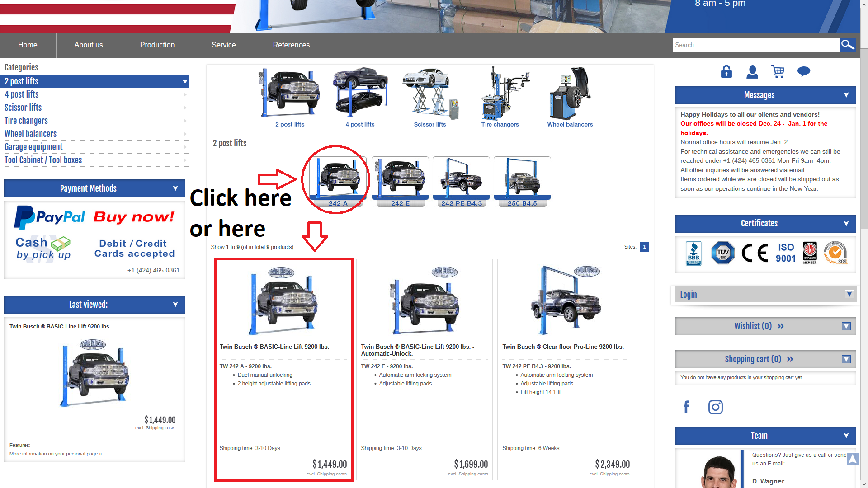Open the Service menu item
868x488 pixels.
(224, 45)
